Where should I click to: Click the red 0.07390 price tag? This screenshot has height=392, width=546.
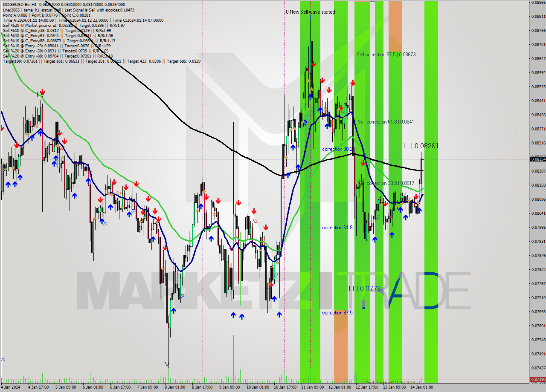coord(537,379)
